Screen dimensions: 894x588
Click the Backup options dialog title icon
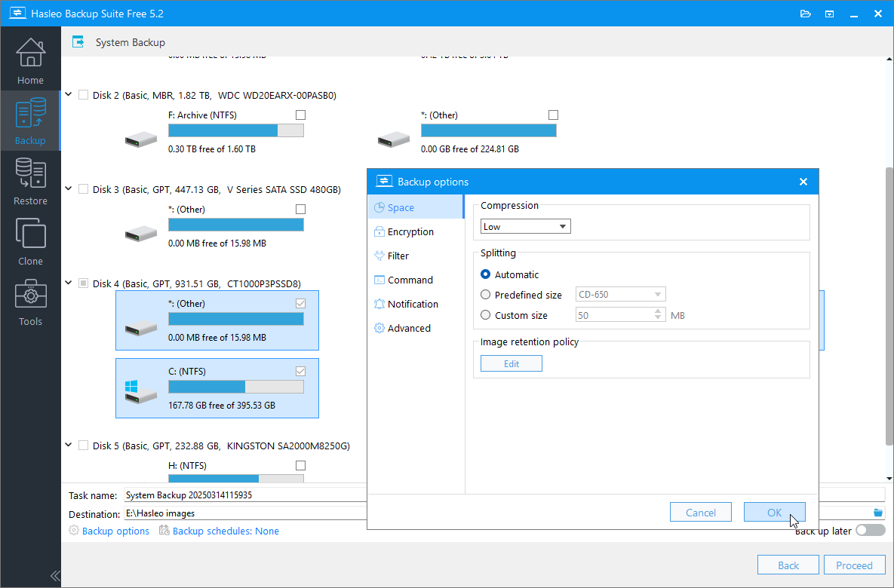pos(384,181)
